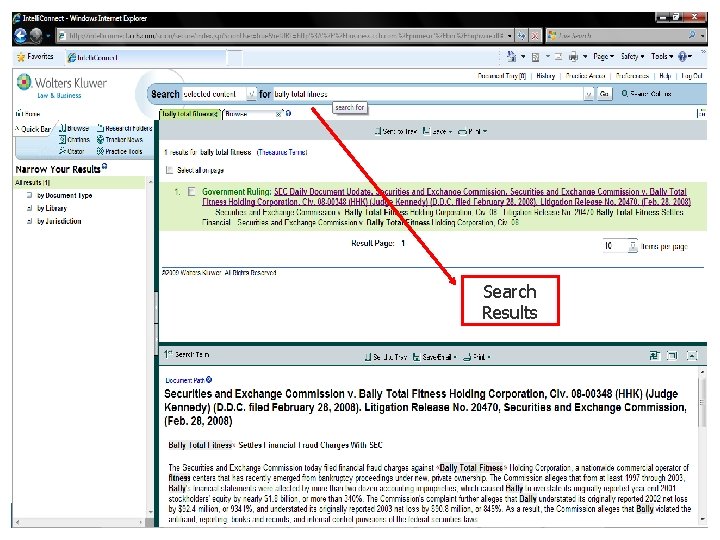Viewport: 720px width, 540px height.
Task: Open the History link in the top bar
Action: point(546,76)
